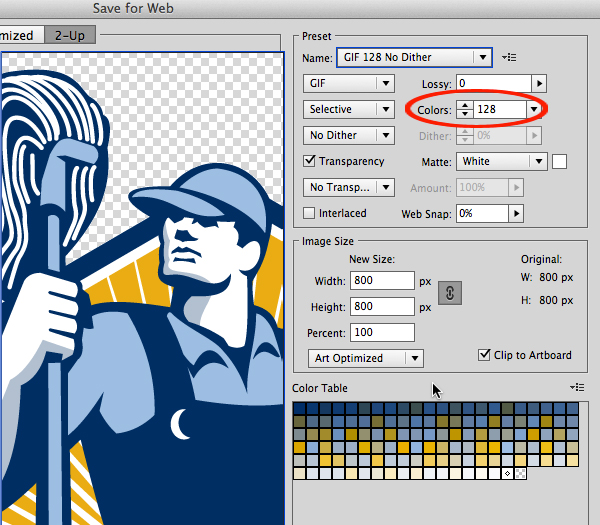Screen dimensions: 600x525
Task: Select the transparent swatch in Color Table
Action: coord(520,473)
